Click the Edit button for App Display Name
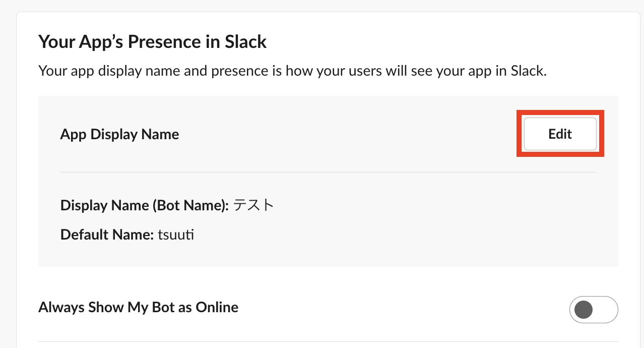The width and height of the screenshot is (644, 348). (560, 134)
